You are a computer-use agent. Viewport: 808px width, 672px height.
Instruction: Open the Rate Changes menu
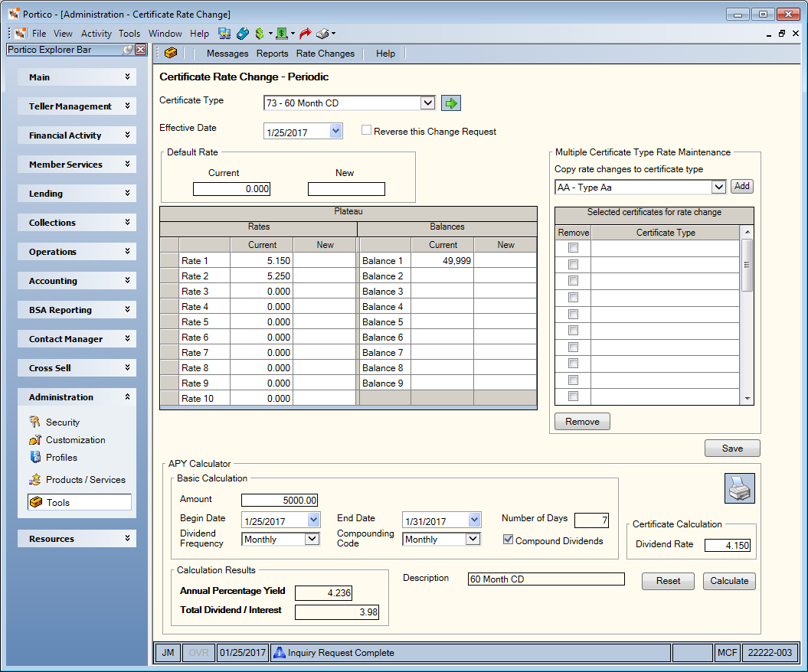point(325,54)
